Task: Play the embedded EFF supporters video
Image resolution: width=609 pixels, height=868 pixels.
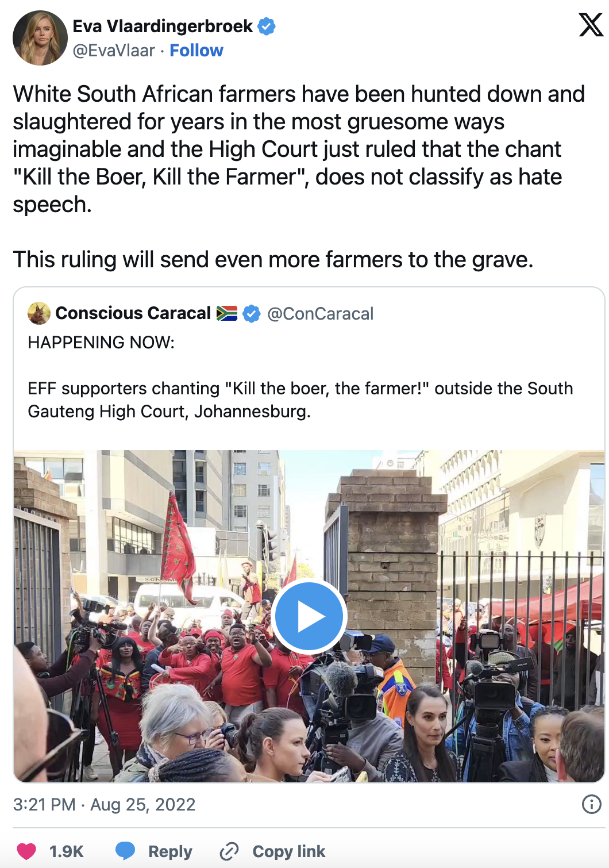Action: 309,617
